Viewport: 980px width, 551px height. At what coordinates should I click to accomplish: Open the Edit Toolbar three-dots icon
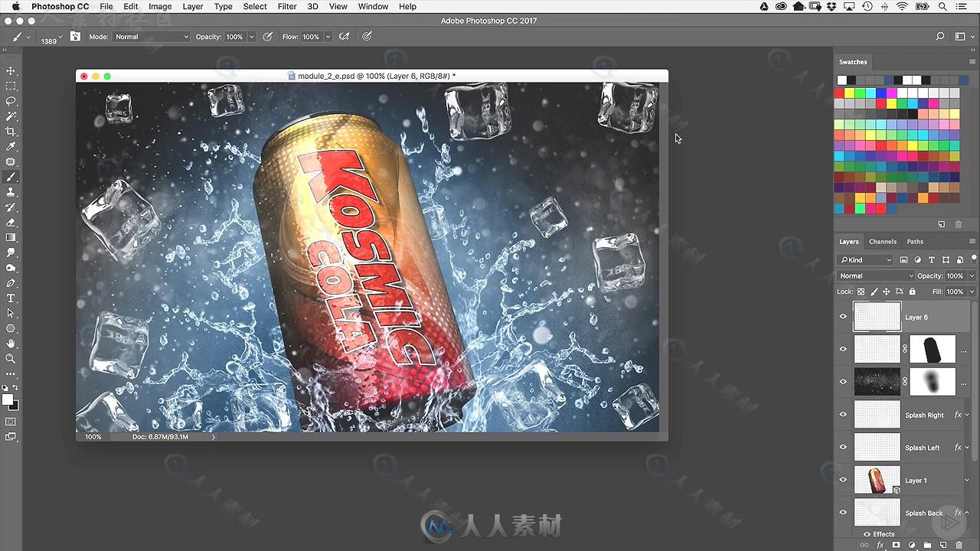pyautogui.click(x=11, y=374)
